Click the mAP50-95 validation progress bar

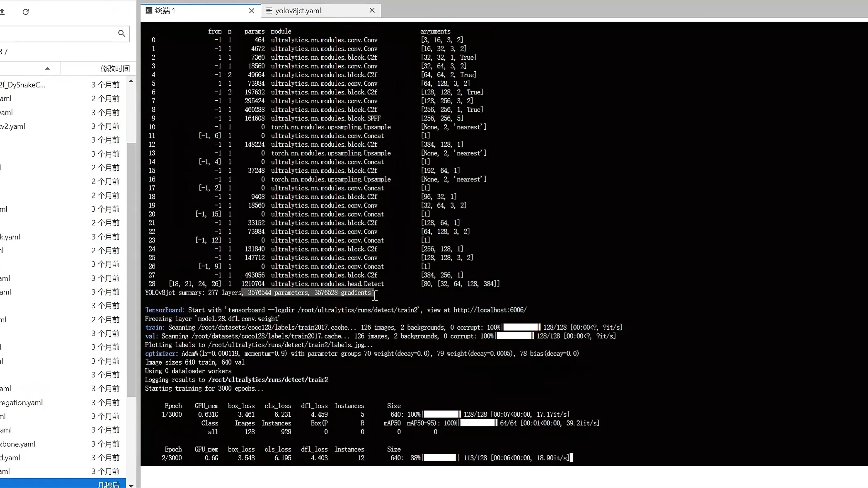479,423
